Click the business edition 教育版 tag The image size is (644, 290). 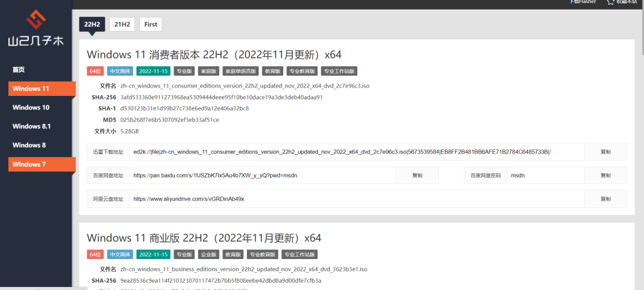click(233, 254)
